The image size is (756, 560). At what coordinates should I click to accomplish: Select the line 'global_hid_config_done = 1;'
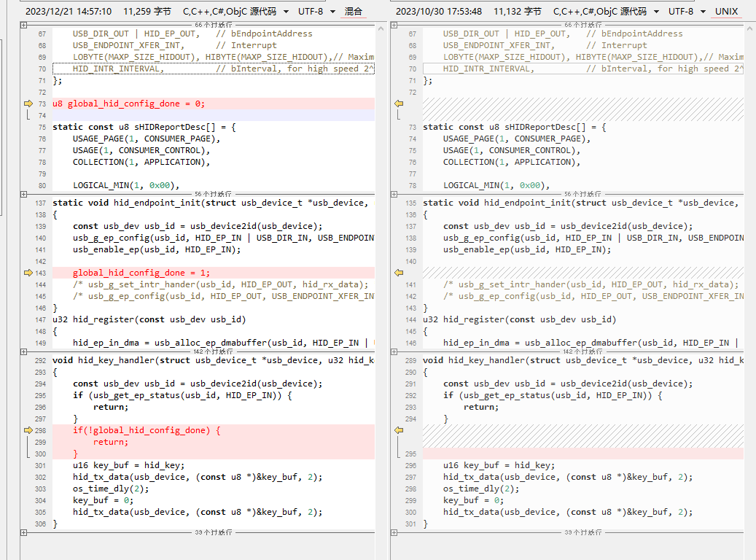click(x=214, y=273)
